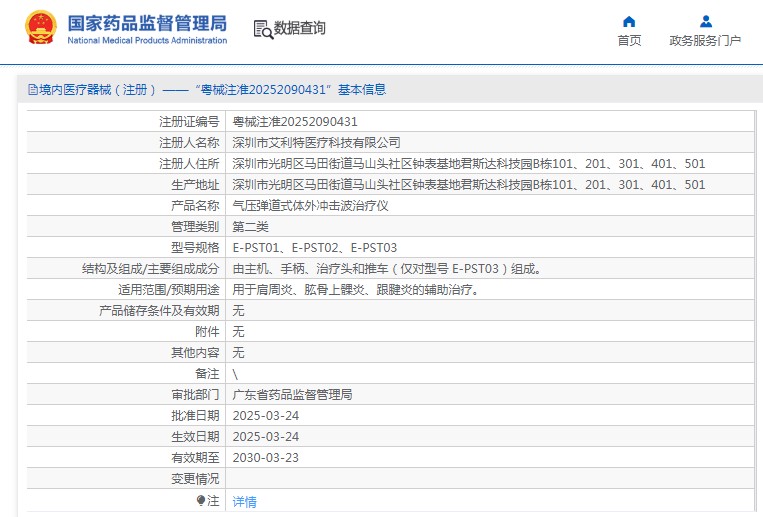Click the 生效日期 row label
Screen dimensions: 763x517
pyautogui.click(x=195, y=437)
